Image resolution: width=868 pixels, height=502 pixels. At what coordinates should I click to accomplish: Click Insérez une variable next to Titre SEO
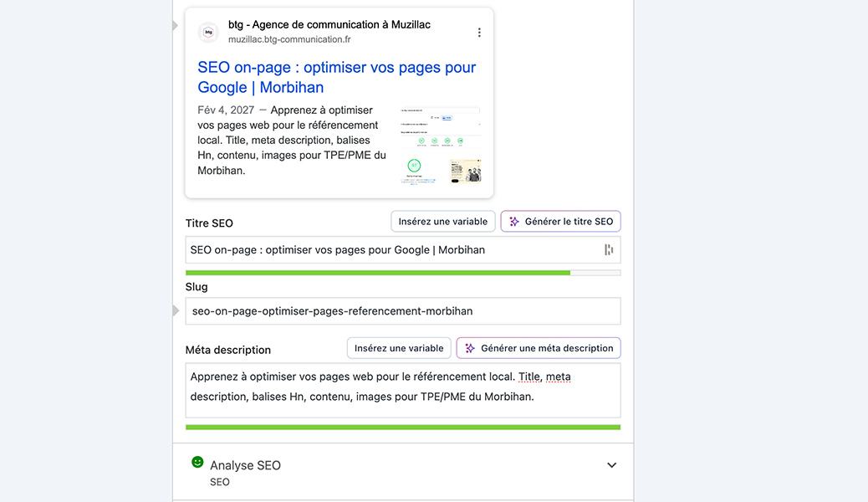tap(442, 222)
